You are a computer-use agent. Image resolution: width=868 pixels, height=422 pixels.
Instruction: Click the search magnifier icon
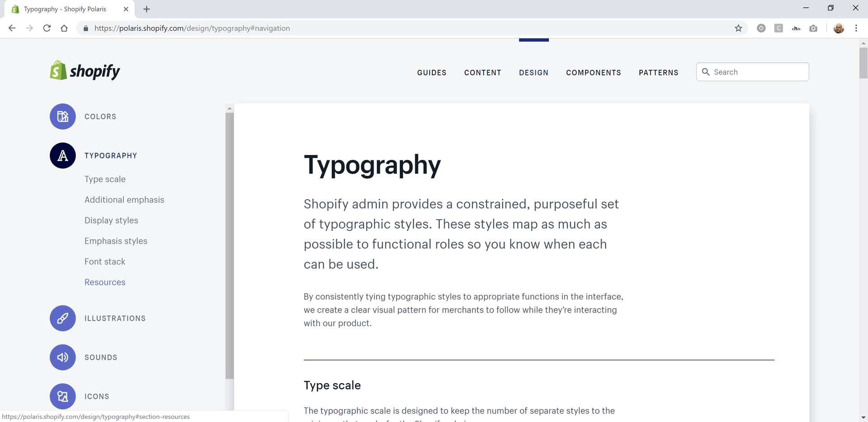[x=706, y=72]
